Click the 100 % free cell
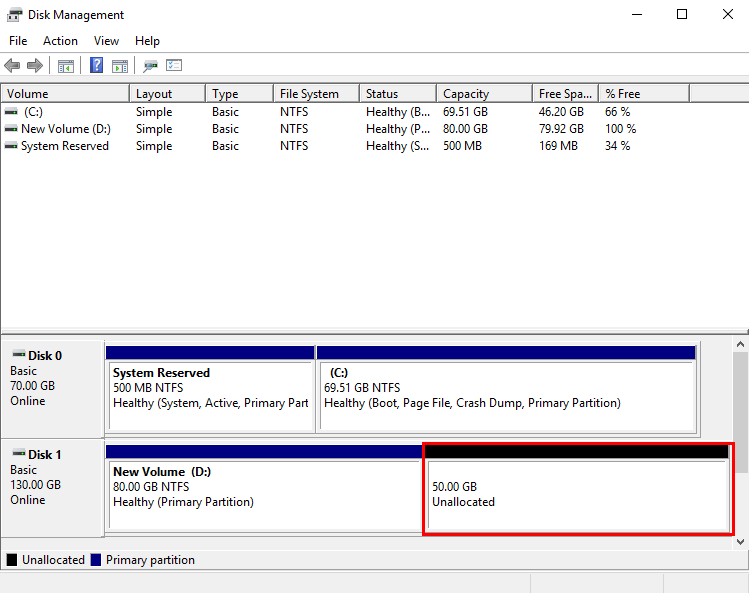Viewport: 749px width, 593px height. [621, 129]
